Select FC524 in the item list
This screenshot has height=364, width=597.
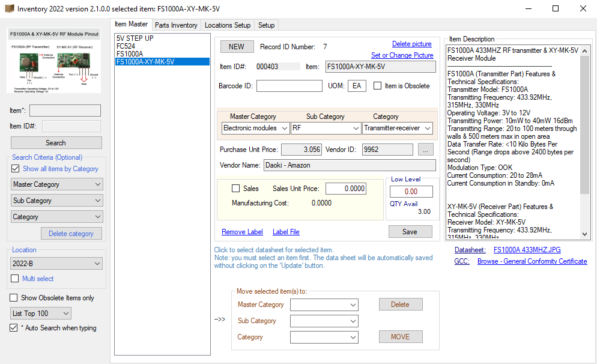click(x=126, y=46)
